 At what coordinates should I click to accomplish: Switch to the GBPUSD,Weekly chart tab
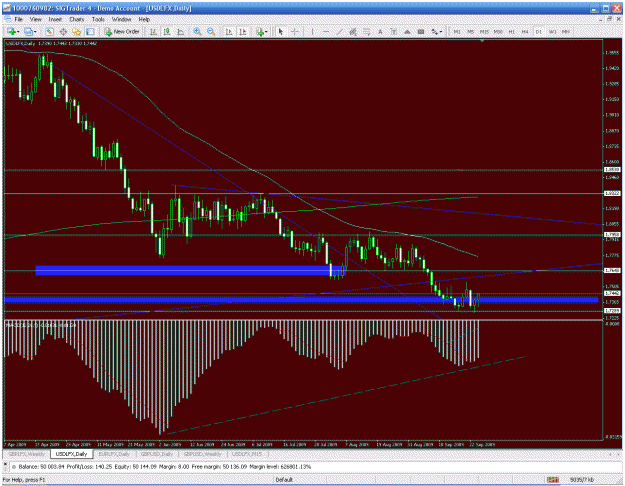(x=202, y=454)
